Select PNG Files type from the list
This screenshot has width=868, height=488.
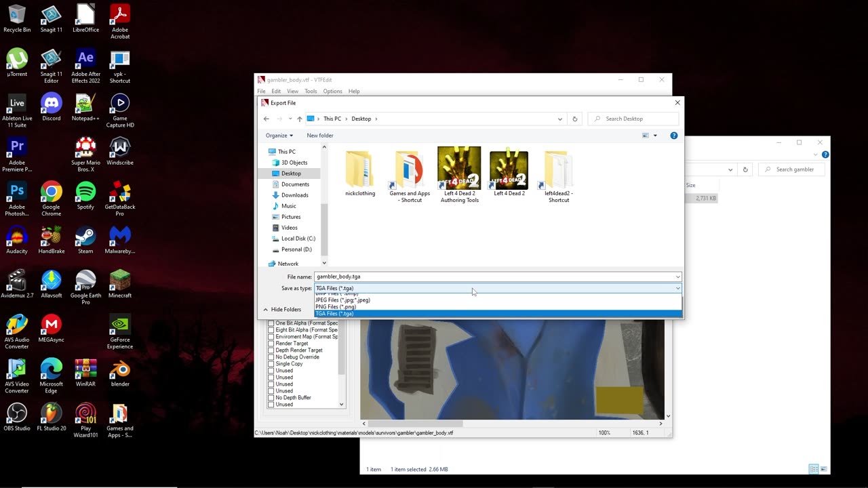coord(498,307)
